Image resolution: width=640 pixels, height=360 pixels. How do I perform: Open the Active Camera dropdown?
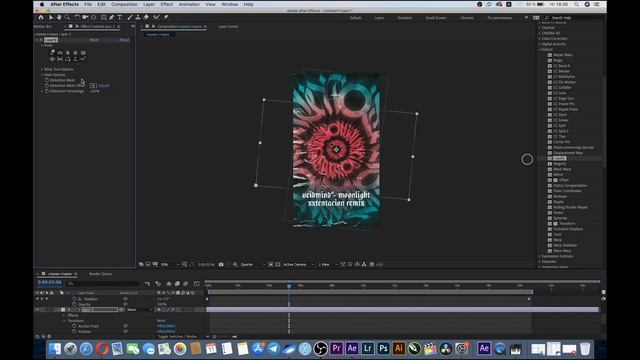pos(298,264)
